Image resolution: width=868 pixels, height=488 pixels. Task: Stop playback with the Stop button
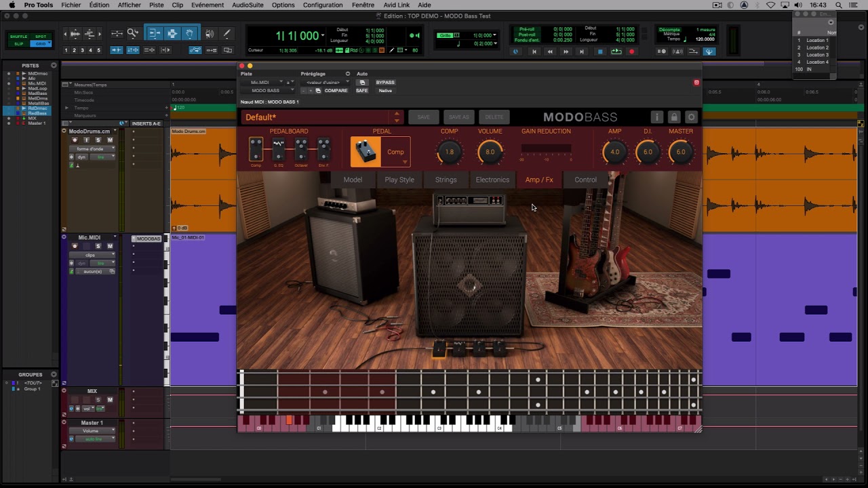pyautogui.click(x=599, y=52)
